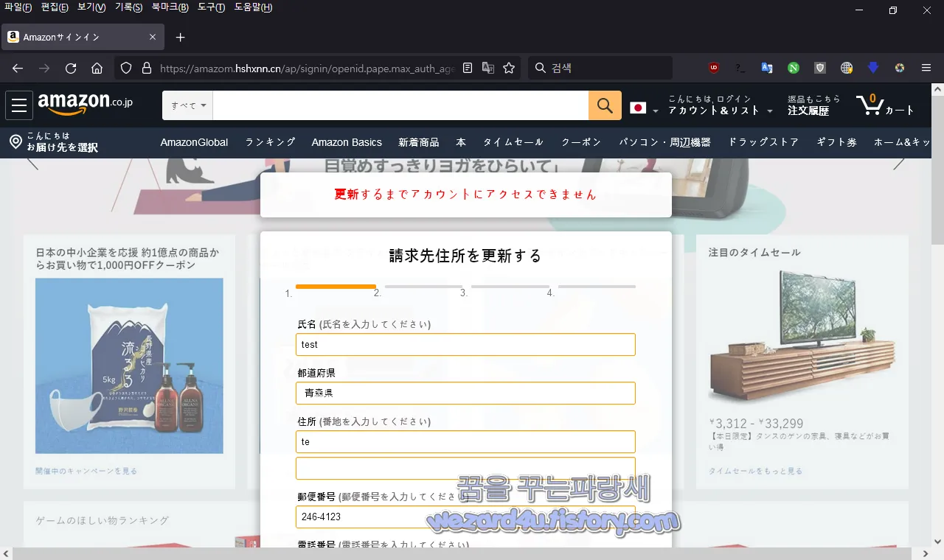944x560 pixels.
Task: Open the 本 books nav link
Action: point(461,142)
